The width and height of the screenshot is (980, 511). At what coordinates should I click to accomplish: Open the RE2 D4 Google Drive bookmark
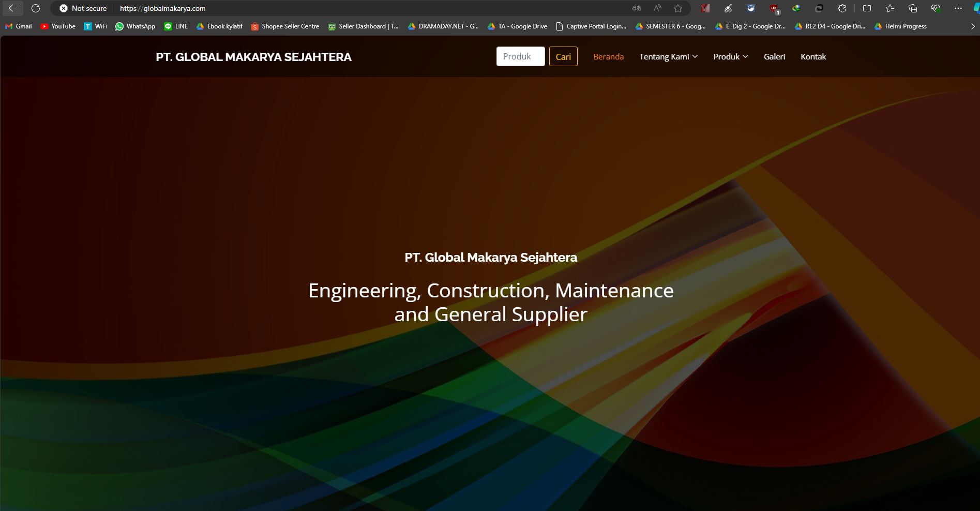(x=830, y=26)
